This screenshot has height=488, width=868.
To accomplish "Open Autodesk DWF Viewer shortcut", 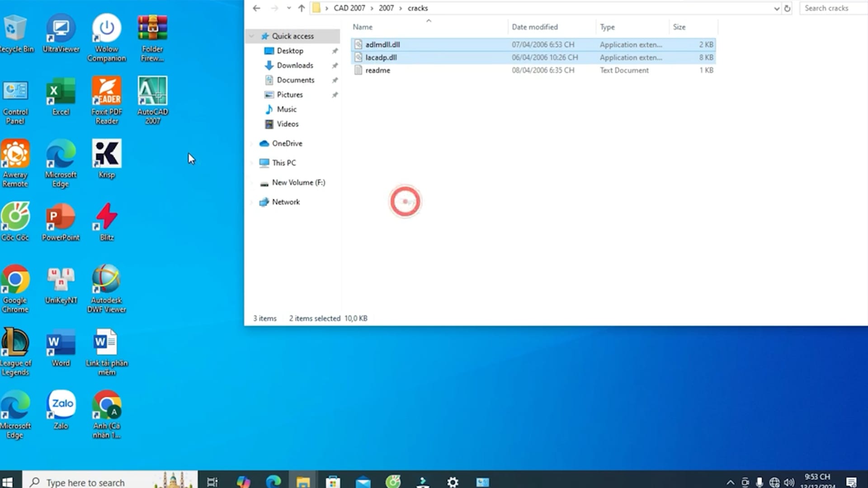I will 107,289.
